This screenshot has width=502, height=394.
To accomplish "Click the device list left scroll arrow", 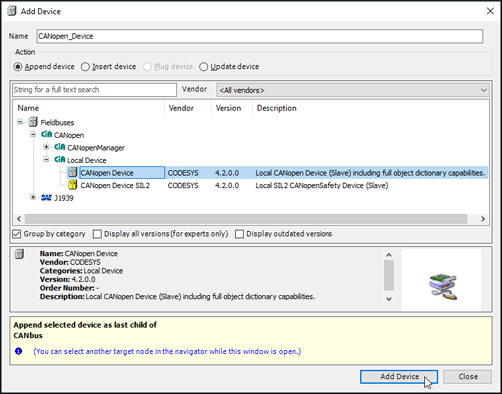I will (19, 219).
